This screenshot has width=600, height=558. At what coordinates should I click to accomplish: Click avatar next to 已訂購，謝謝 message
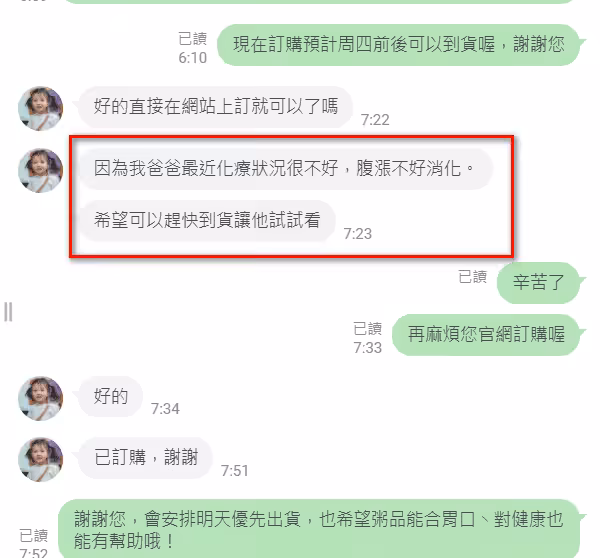41,459
